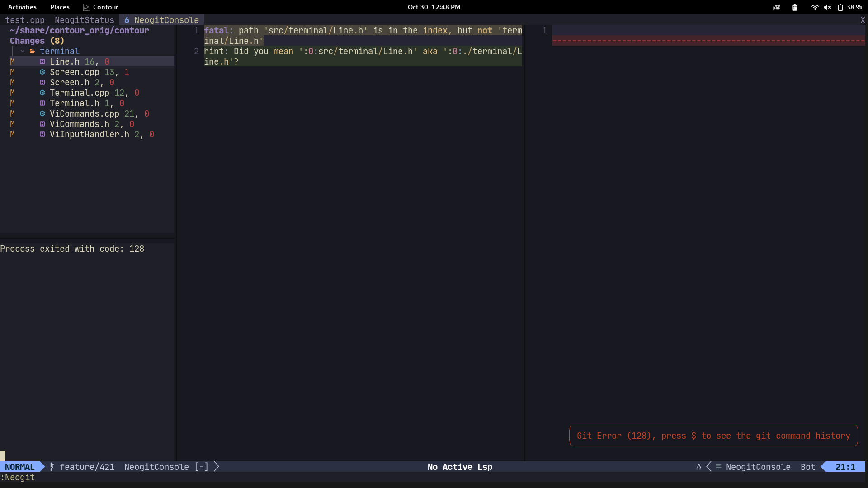
Task: Click the header file icon beside Screen.h
Action: [42, 83]
